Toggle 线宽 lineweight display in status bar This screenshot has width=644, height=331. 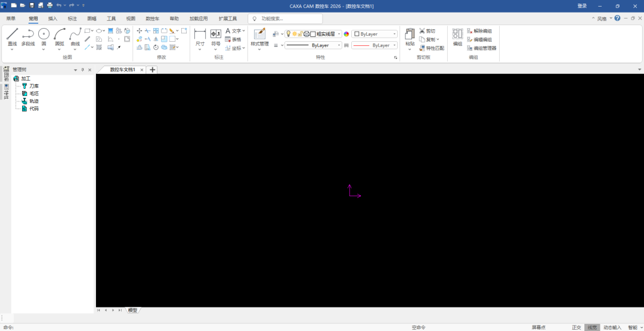592,327
